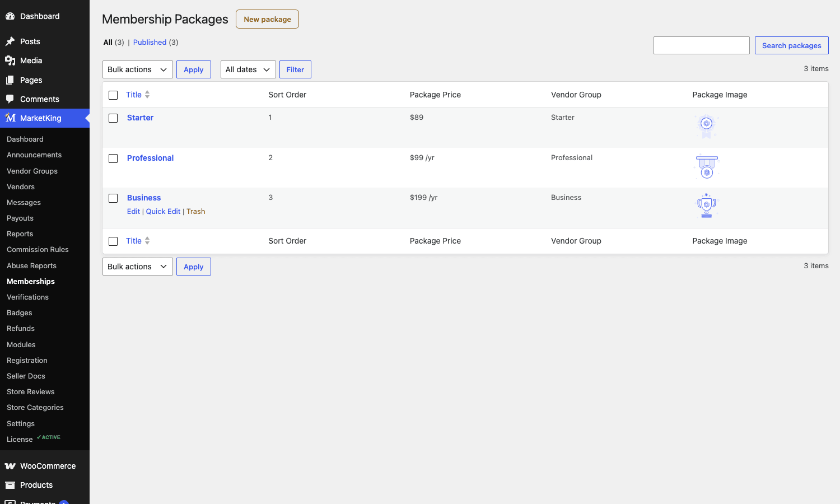The width and height of the screenshot is (840, 504).
Task: Check the Starter package checkbox
Action: pos(113,118)
